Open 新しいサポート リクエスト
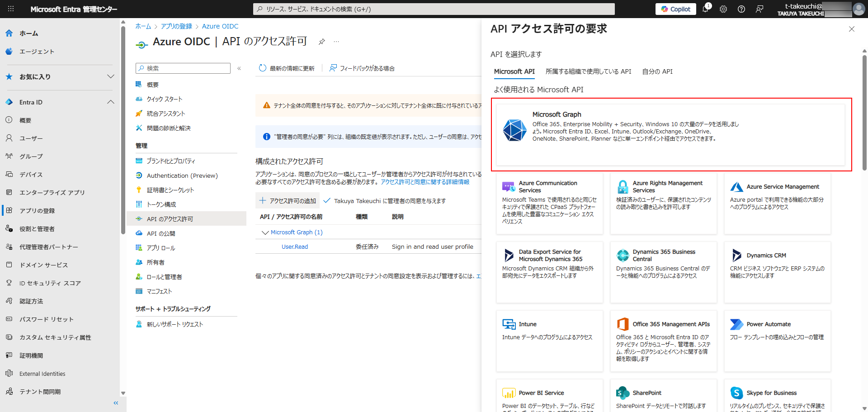Viewport: 868px width, 412px height. click(175, 324)
